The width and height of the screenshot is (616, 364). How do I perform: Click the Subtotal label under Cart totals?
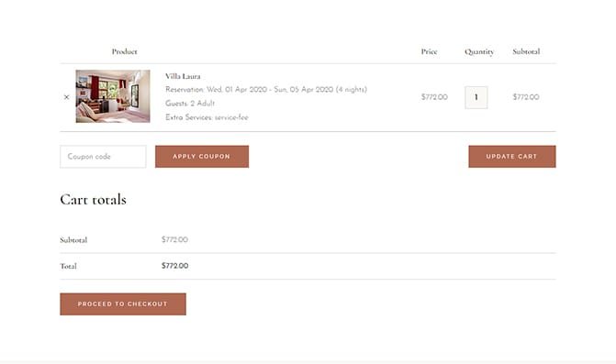pyautogui.click(x=73, y=239)
